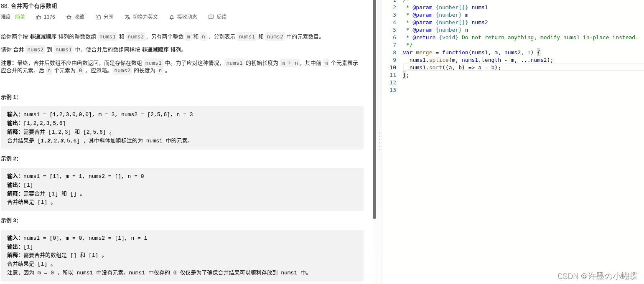Click example 3 input nums1 = [0]
Viewport: 644px width, 284px height.
pos(77,238)
